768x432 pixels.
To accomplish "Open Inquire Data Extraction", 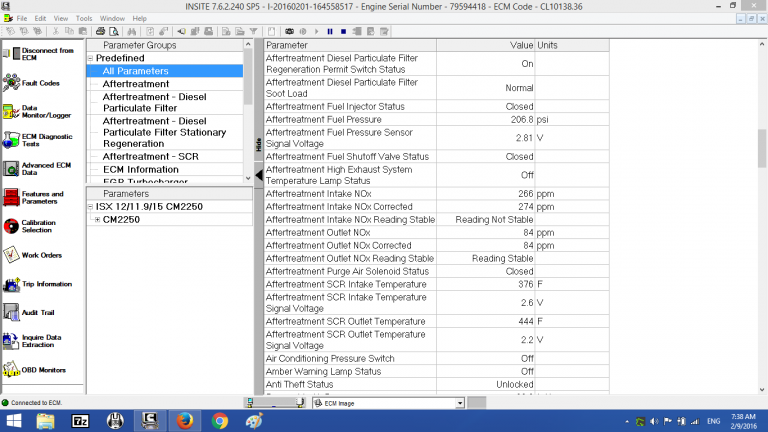I will [x=32, y=341].
